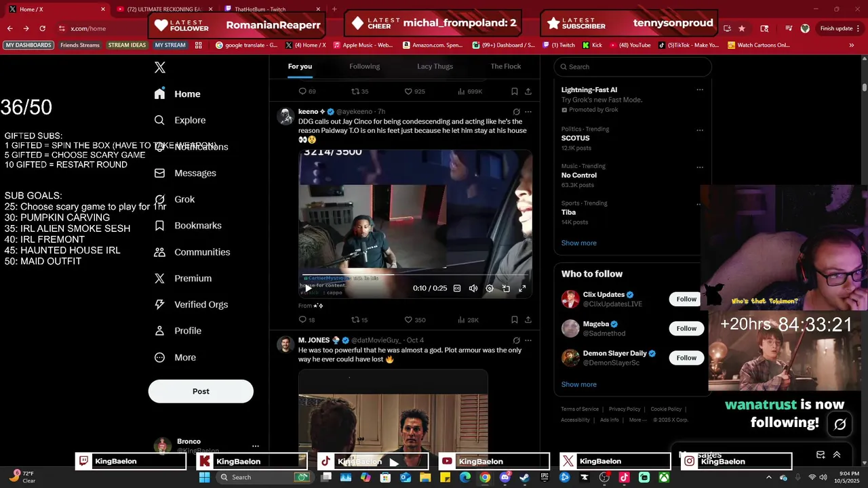Bookmark the top post with 699K views
The height and width of the screenshot is (488, 868).
pos(515,91)
